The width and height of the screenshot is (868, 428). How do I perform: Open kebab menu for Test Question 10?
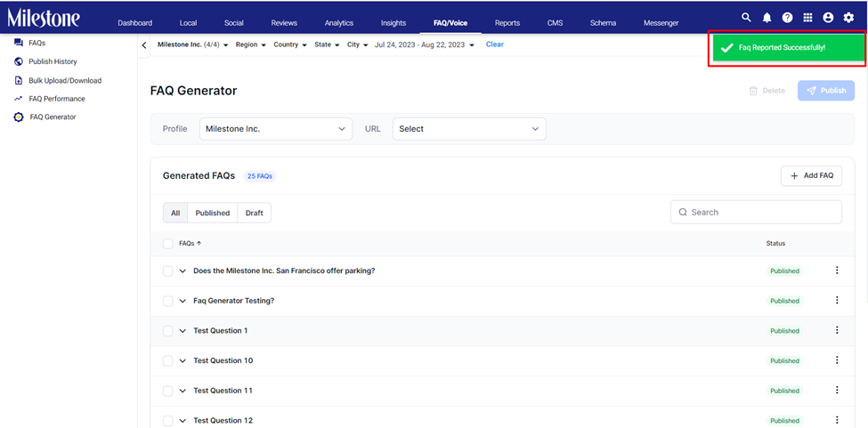click(x=837, y=360)
